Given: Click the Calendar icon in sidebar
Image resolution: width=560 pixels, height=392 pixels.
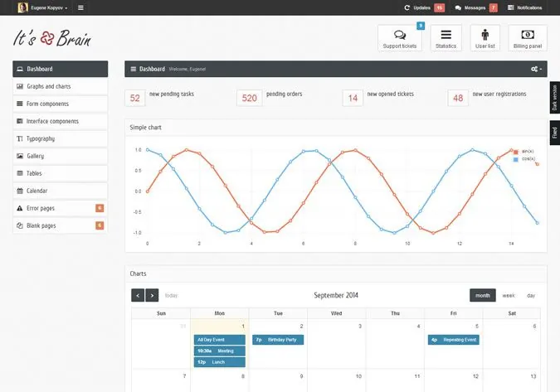Looking at the screenshot, I should [x=20, y=191].
